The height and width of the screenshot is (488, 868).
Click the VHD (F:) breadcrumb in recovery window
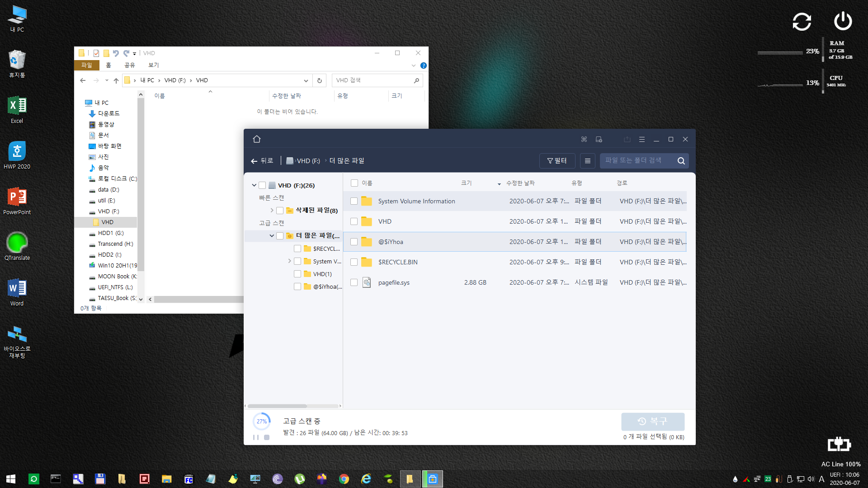point(308,161)
